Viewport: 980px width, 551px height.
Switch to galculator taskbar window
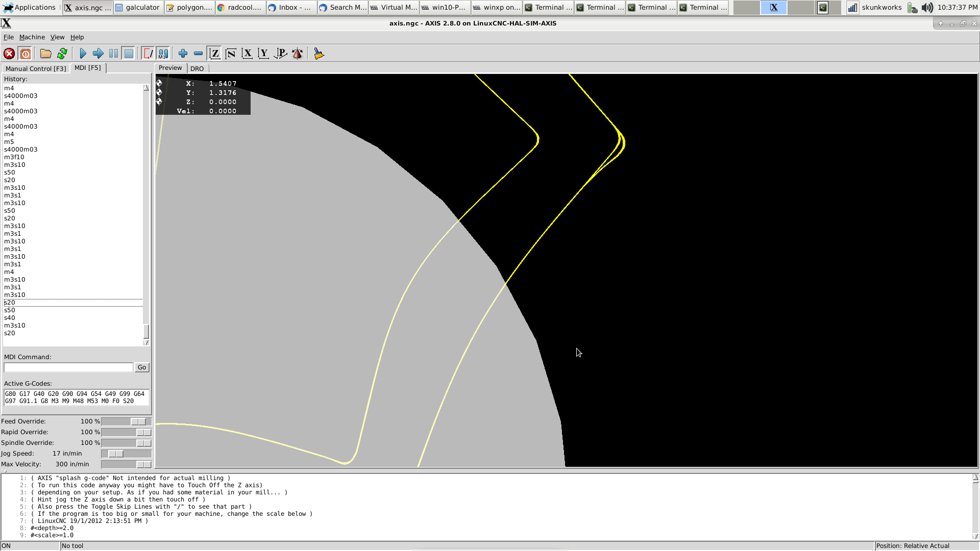138,8
